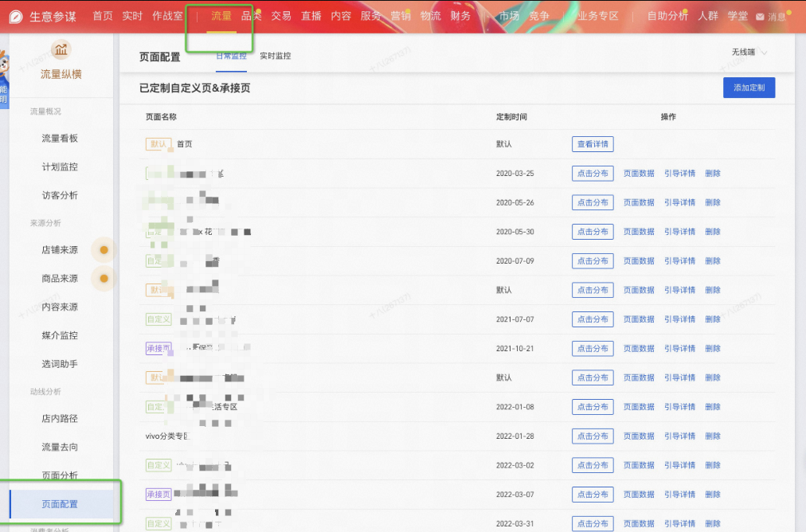The width and height of the screenshot is (806, 532).
Task: Click the 流量纵横 chart icon
Action: [61, 50]
